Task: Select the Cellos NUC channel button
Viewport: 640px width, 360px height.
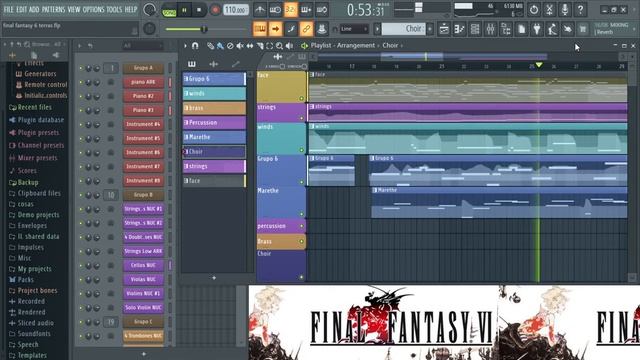Action: (143, 265)
